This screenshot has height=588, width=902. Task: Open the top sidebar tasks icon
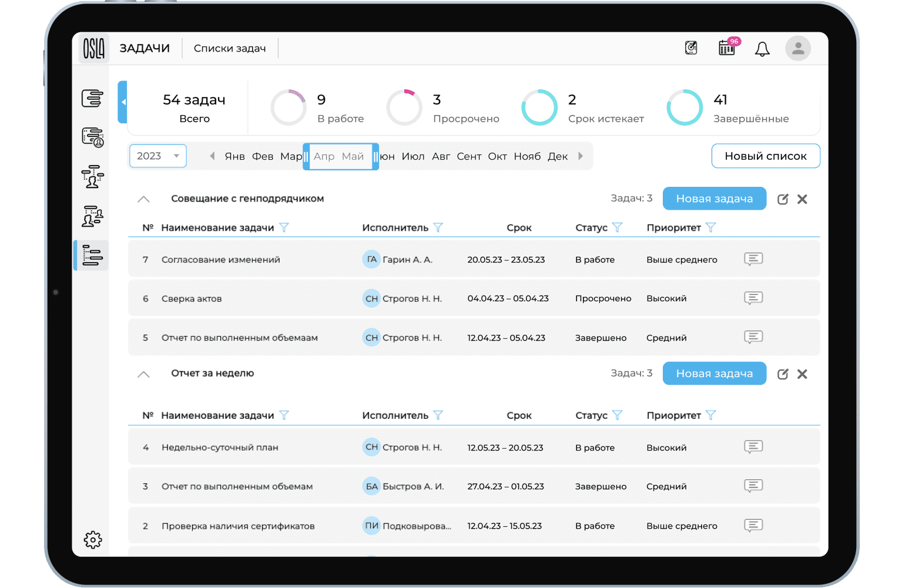pos(92,98)
